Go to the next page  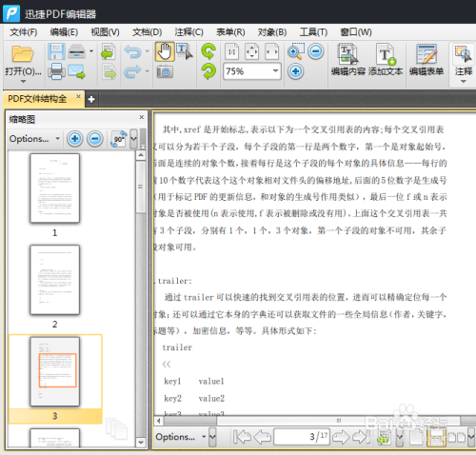[341, 437]
